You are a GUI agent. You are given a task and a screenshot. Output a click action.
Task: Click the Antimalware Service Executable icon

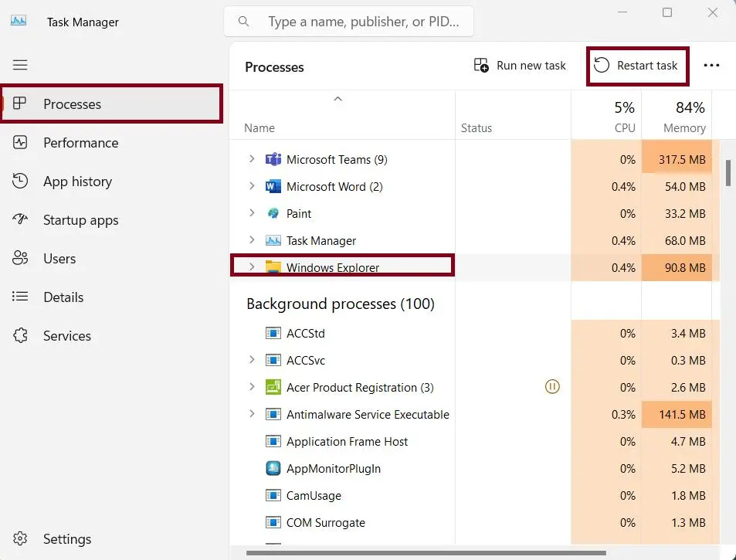(x=273, y=415)
